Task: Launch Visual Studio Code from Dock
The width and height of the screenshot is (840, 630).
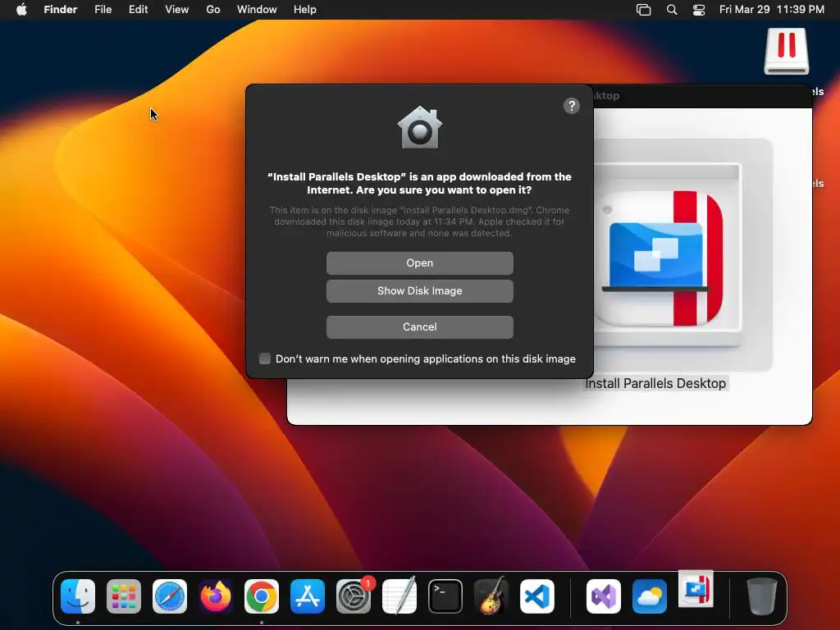Action: (x=537, y=596)
